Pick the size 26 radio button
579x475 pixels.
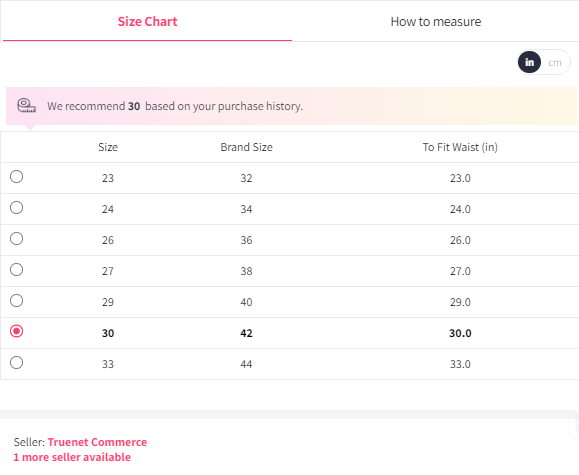(16, 239)
